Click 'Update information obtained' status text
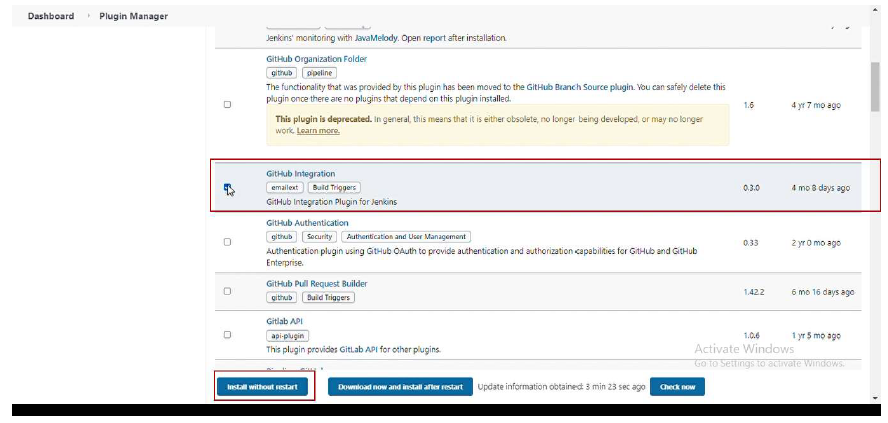Screen dimensions: 888x423 point(561,387)
